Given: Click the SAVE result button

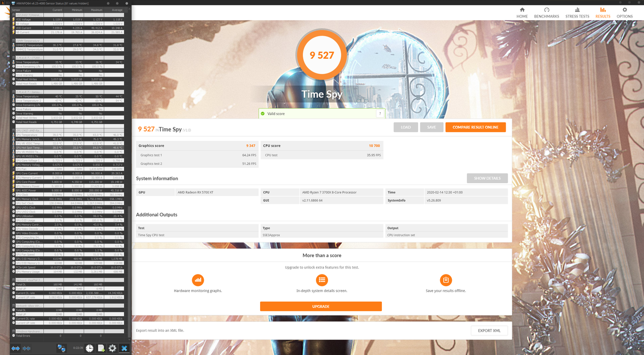Looking at the screenshot, I should pyautogui.click(x=432, y=127).
